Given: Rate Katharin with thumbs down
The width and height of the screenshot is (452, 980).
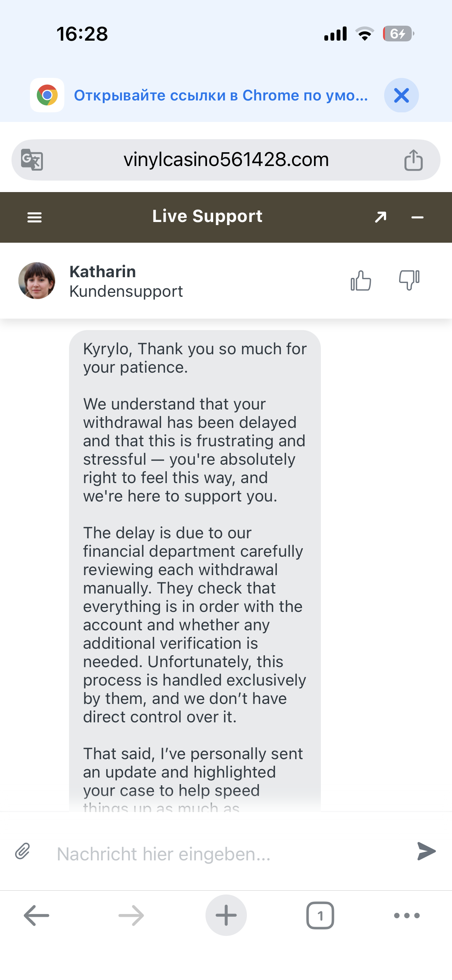Looking at the screenshot, I should (409, 280).
